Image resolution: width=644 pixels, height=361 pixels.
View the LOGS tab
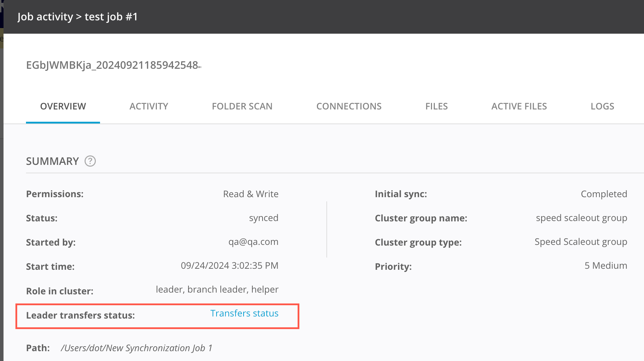[x=602, y=106]
